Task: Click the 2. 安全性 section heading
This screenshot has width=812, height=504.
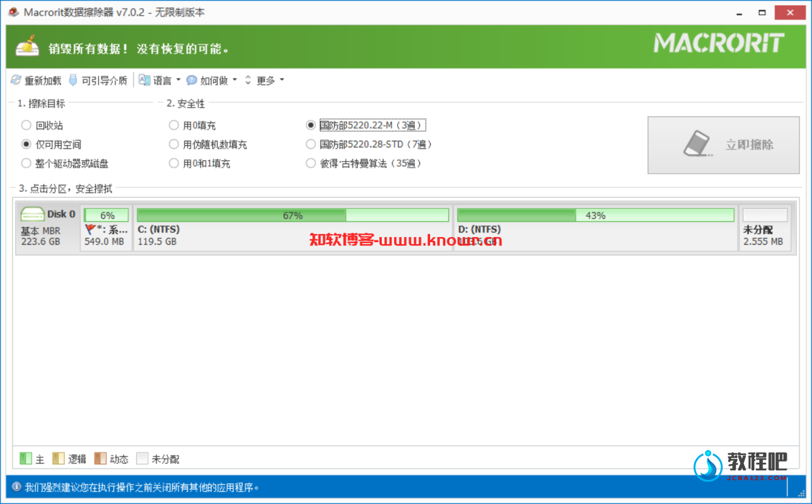Action: [186, 103]
